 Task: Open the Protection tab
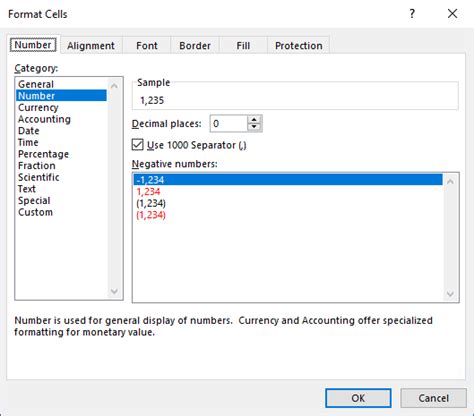(299, 45)
